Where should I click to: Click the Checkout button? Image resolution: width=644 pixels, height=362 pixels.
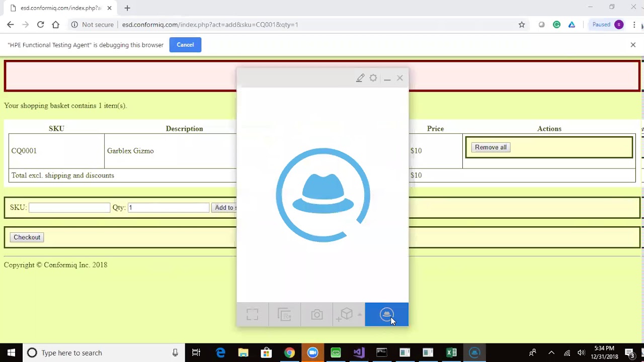(27, 237)
